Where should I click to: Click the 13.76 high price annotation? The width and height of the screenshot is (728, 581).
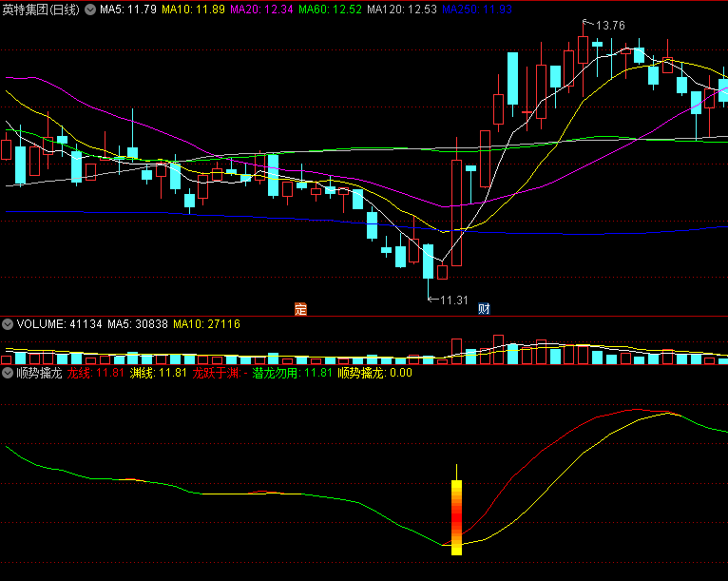[610, 26]
